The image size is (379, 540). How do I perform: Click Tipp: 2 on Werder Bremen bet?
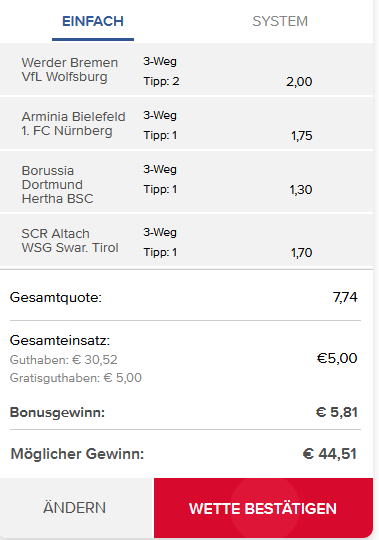[161, 81]
